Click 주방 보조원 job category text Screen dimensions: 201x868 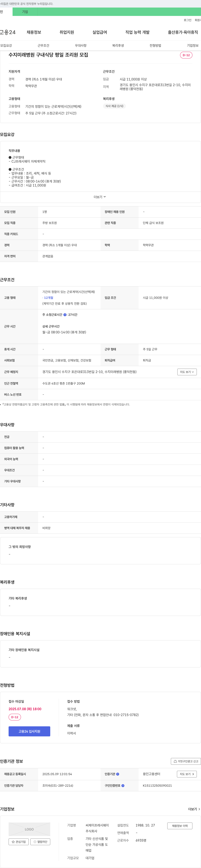[x=49, y=223]
